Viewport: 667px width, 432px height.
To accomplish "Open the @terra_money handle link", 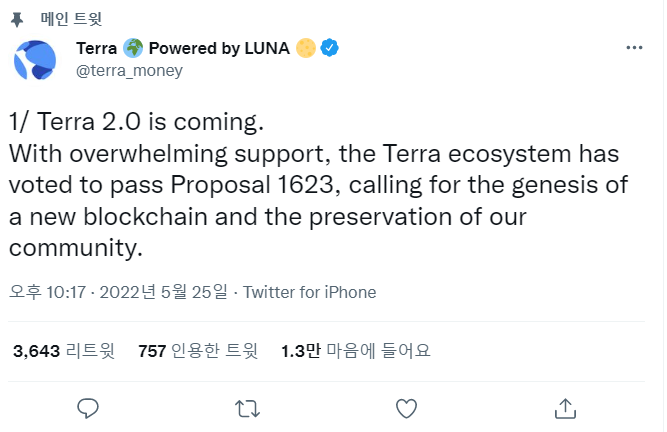I will [129, 71].
